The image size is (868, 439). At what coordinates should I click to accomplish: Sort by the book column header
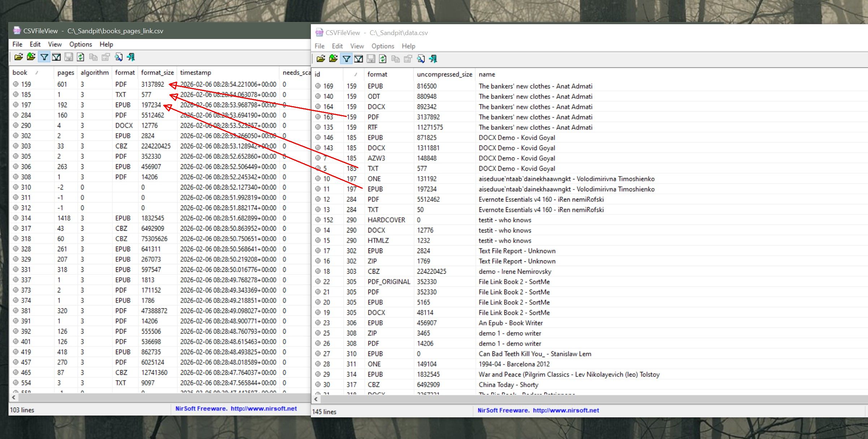pos(20,73)
